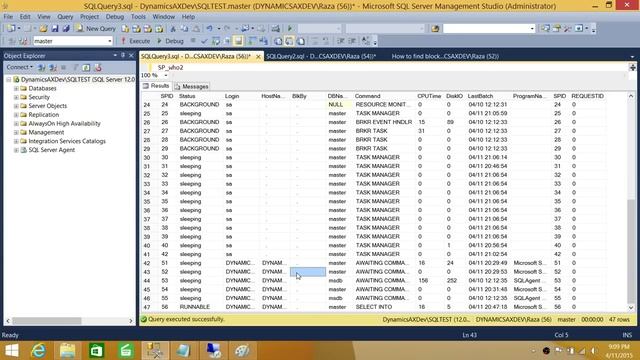Open the Window menu
Screen dimensions: 640x360
164,17
